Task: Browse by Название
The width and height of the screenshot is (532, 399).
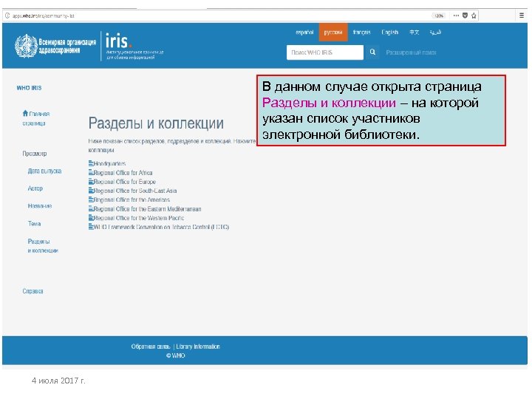Action: click(x=40, y=206)
